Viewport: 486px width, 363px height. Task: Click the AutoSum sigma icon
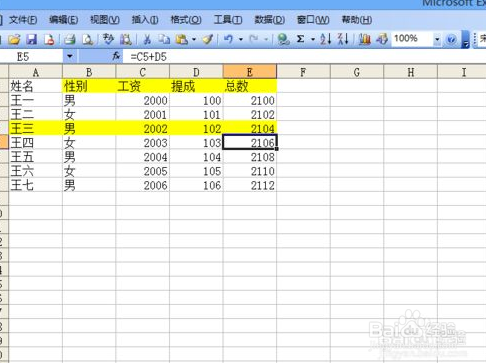(301, 40)
